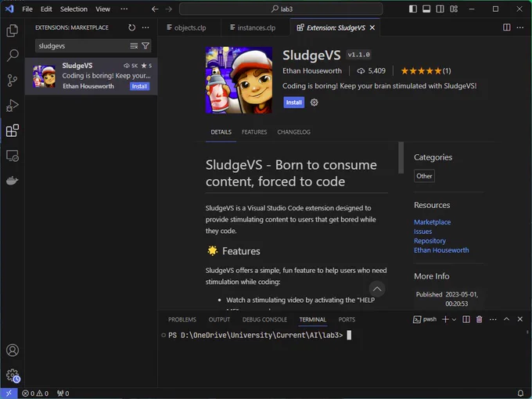Viewport: 532px width, 399px height.
Task: Open the SludgeVS extension manage gear
Action: pos(315,102)
